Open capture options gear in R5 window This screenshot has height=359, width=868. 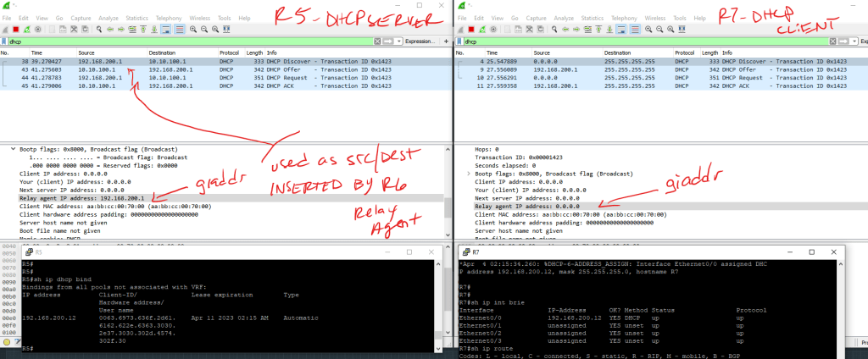38,28
